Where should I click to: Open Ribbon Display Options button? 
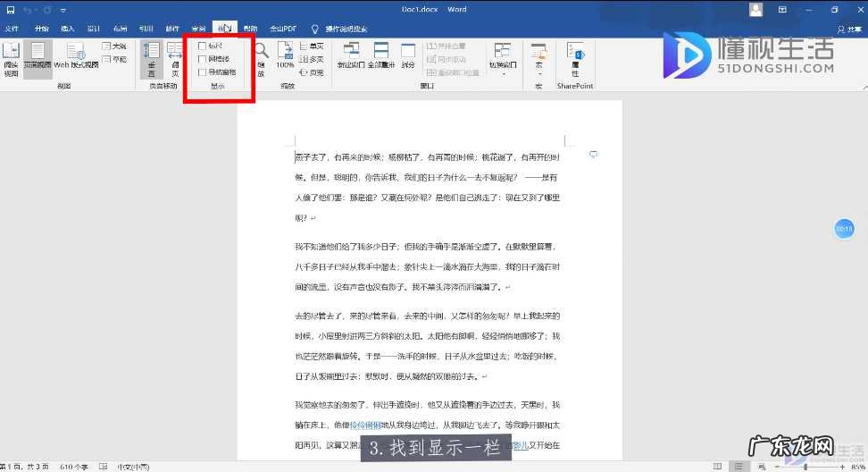tap(782, 10)
